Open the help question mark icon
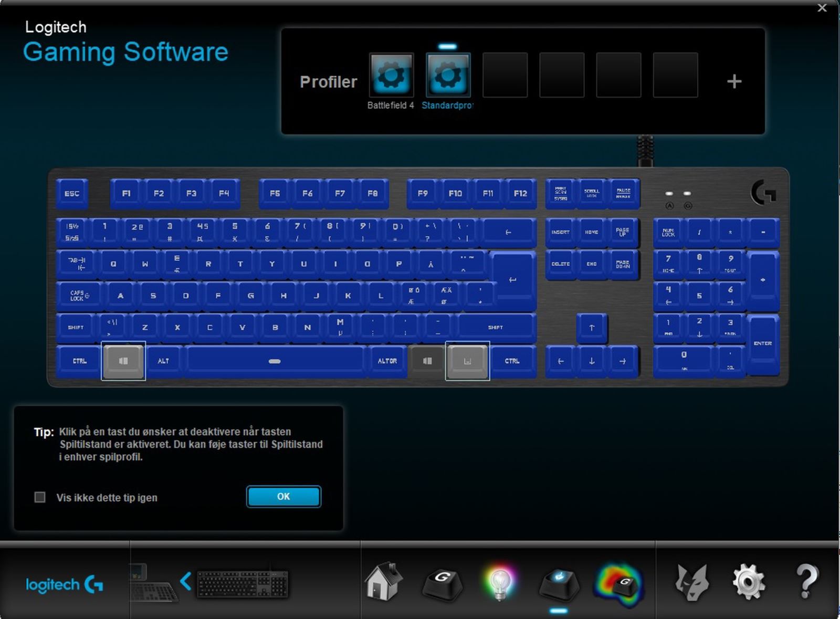 807,582
